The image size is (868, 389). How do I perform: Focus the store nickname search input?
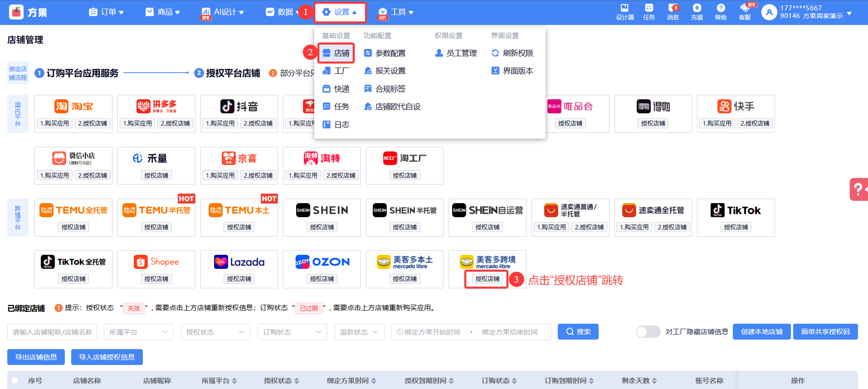click(52, 332)
